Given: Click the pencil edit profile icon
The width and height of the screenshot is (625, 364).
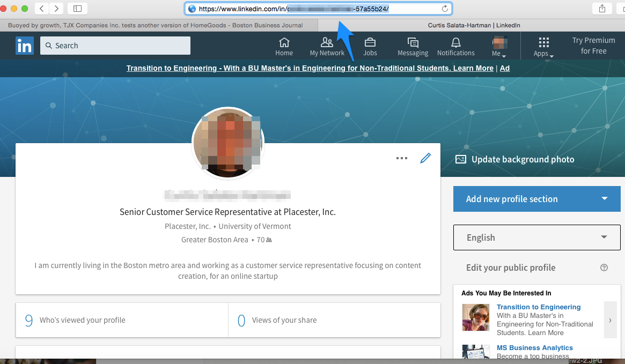Looking at the screenshot, I should [425, 158].
